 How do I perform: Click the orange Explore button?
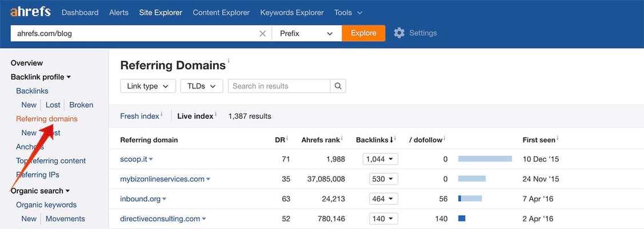pos(363,33)
